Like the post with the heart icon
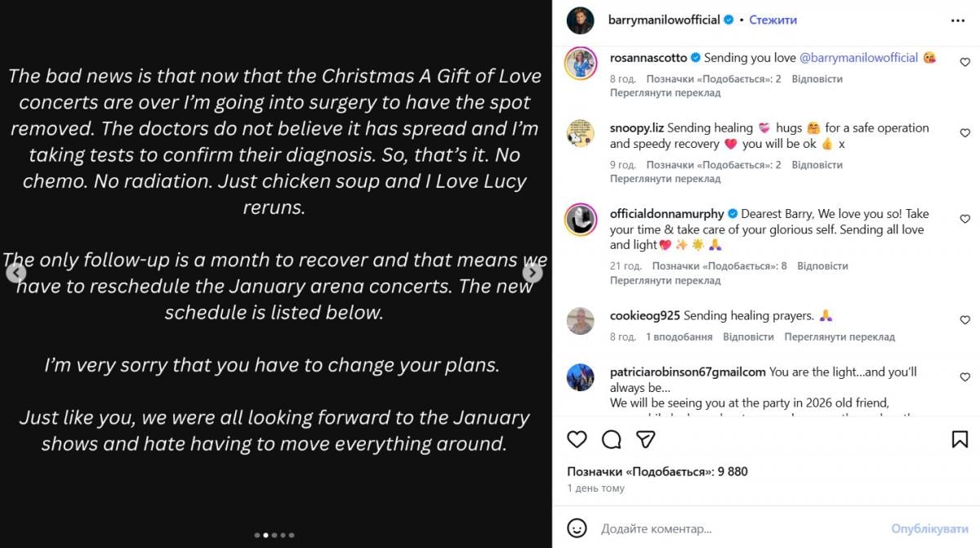The height and width of the screenshot is (548, 980). (577, 439)
